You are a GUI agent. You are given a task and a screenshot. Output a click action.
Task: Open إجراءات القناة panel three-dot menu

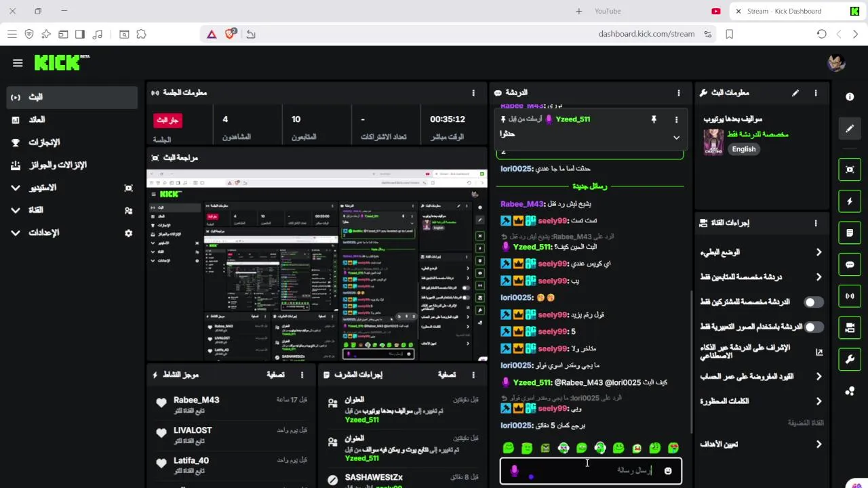coord(816,223)
